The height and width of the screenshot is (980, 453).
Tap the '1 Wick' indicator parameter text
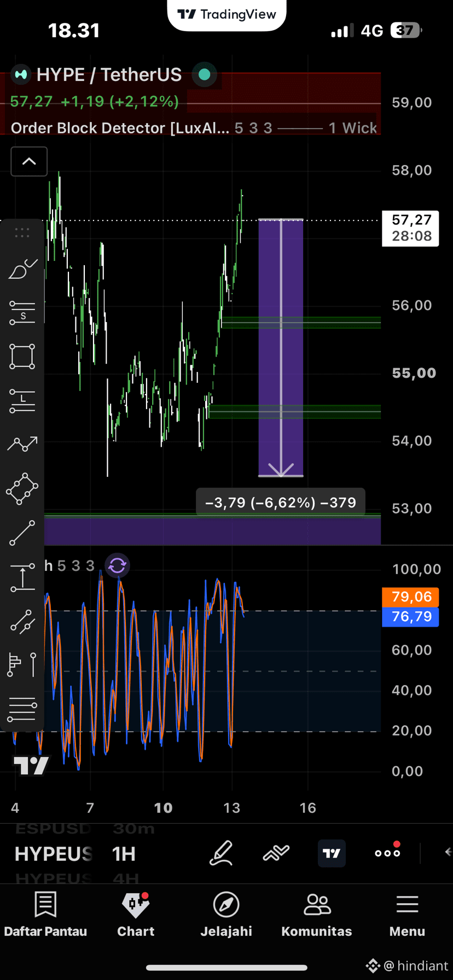click(x=353, y=128)
